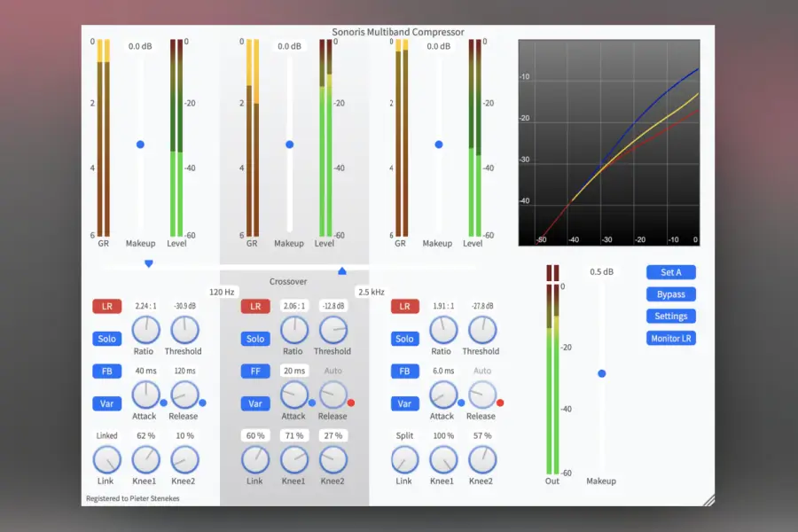Click the Knee2 knob of the high band
This screenshot has height=532, width=798.
pyautogui.click(x=482, y=462)
